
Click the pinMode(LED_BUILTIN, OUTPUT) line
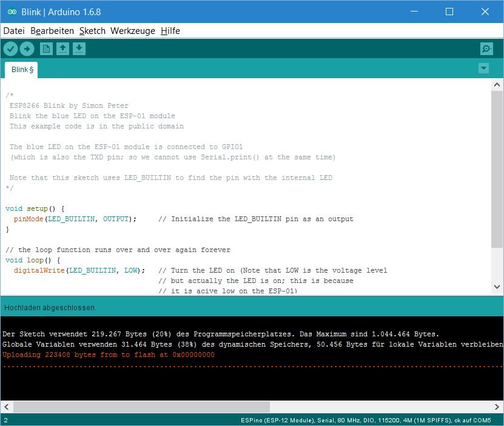click(75, 219)
